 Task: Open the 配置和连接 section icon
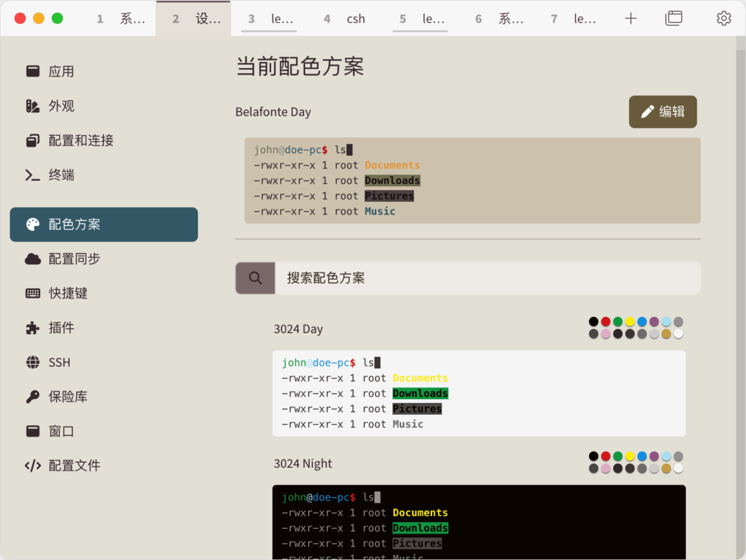(x=33, y=140)
